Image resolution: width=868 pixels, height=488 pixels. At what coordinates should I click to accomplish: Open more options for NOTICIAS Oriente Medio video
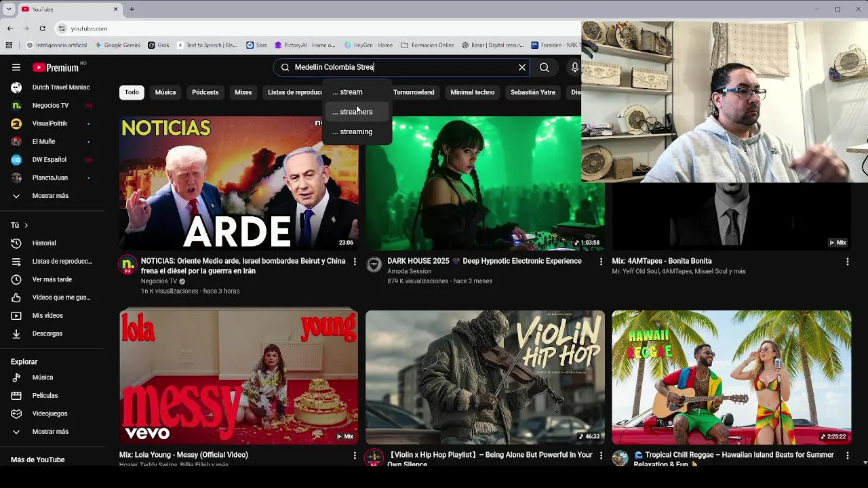pos(355,262)
